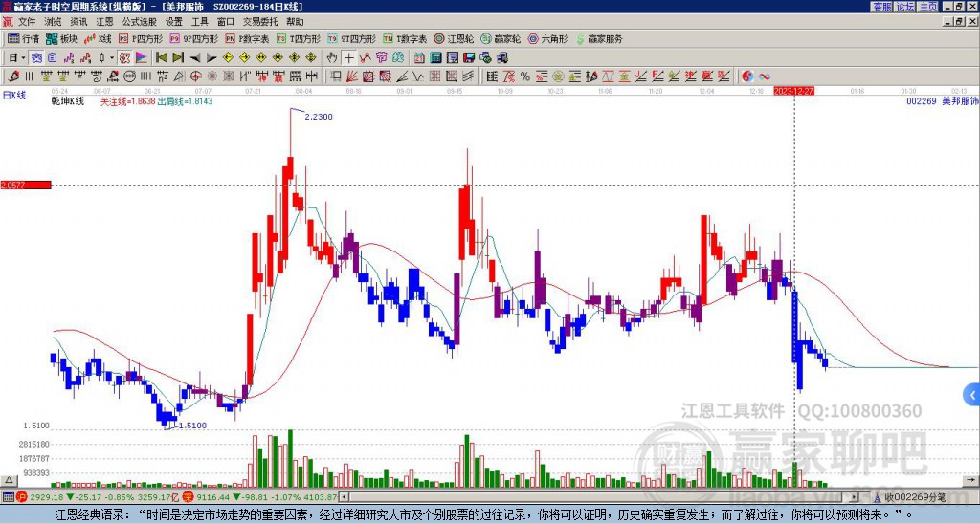Open the T数字表 tool
The height and width of the screenshot is (524, 980).
point(405,38)
